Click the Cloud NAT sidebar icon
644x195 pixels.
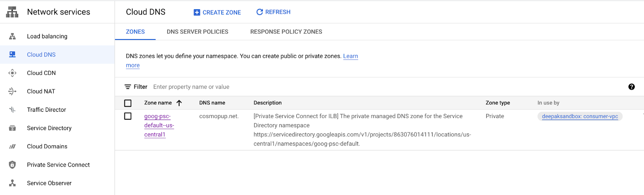pos(12,91)
